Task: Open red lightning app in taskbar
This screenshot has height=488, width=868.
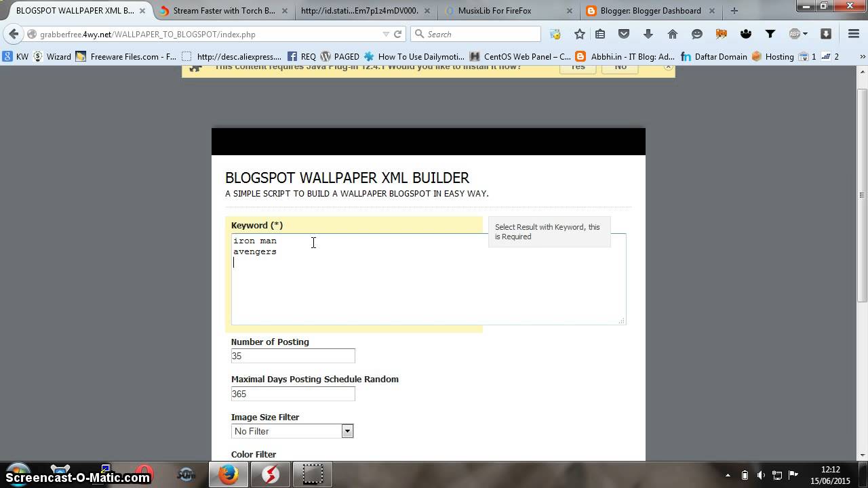Action: tap(270, 474)
